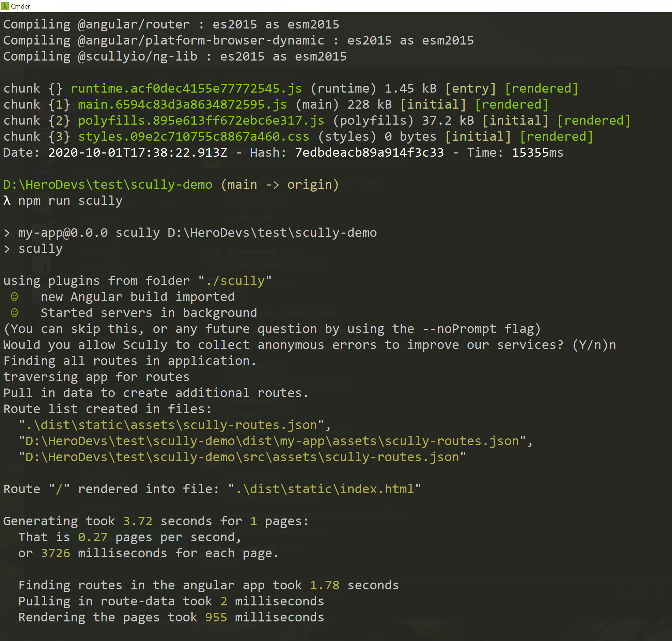This screenshot has height=641, width=672.
Task: Select the src assets scully-routes.json path
Action: click(242, 457)
